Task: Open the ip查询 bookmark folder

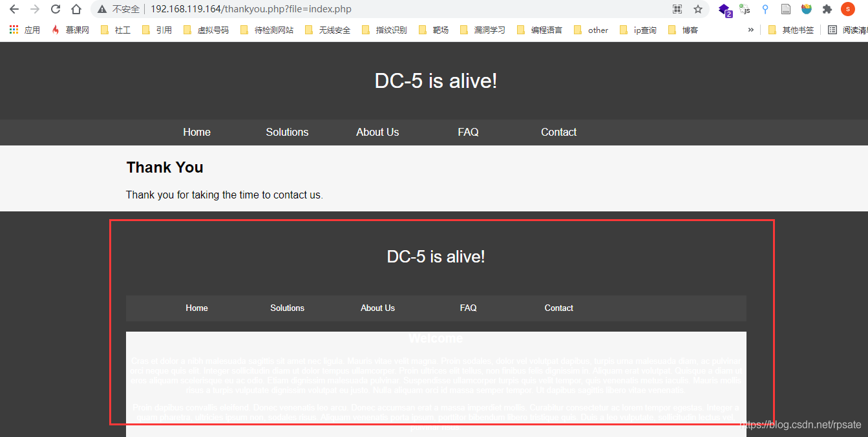Action: point(638,30)
